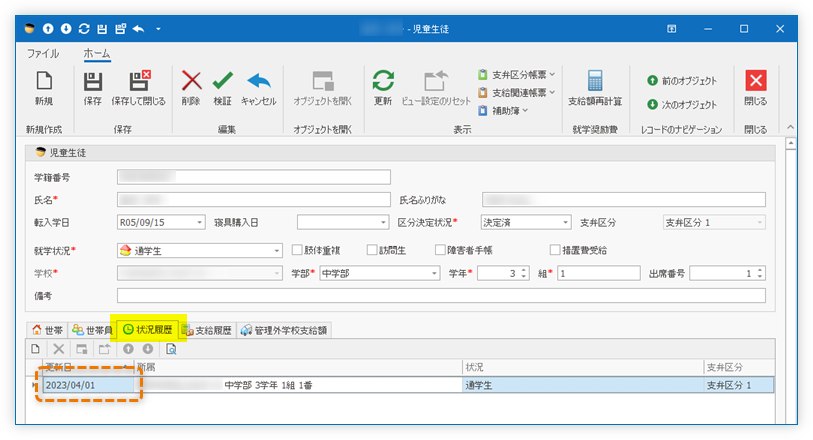
Task: Open 補助簿 dropdown
Action: pyautogui.click(x=503, y=110)
